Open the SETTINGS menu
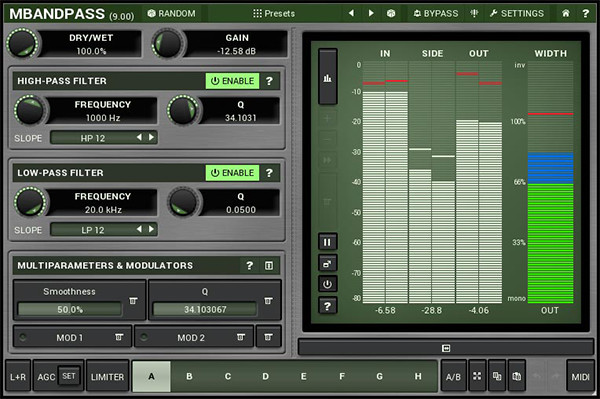The width and height of the screenshot is (600, 399). pos(517,13)
